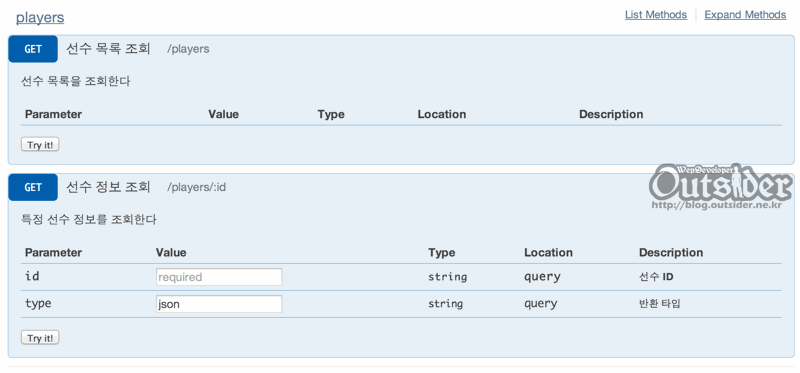Select description '특정 선수 정보를 조회한다'
The image size is (800, 373).
click(89, 220)
